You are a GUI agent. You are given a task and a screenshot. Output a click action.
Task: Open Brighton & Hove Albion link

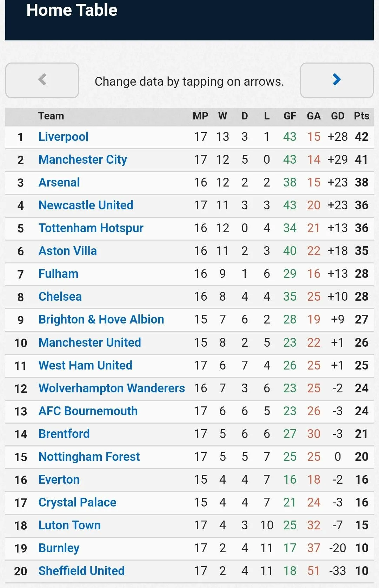(x=101, y=319)
